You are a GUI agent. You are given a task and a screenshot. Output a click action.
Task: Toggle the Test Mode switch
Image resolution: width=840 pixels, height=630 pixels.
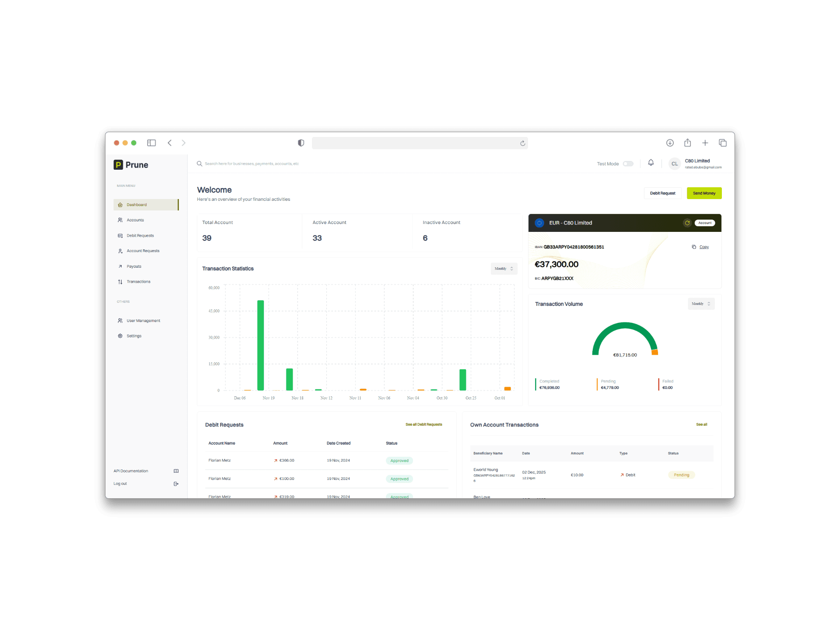click(628, 164)
